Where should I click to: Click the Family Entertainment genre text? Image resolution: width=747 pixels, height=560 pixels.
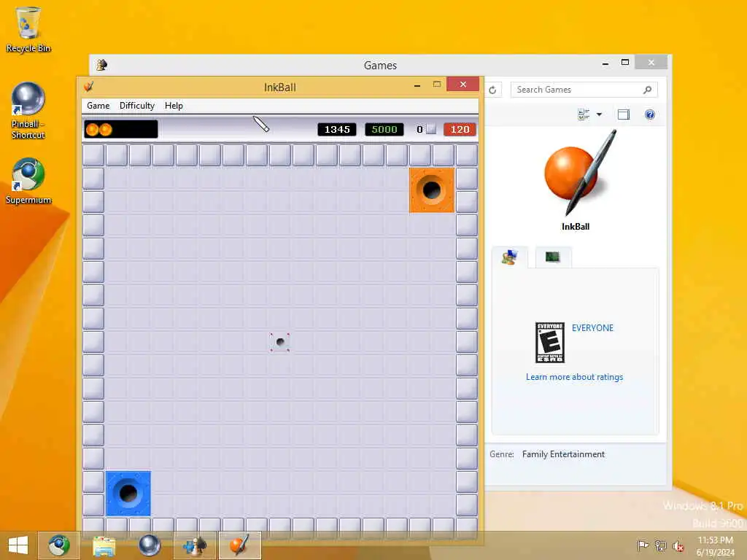pyautogui.click(x=563, y=454)
